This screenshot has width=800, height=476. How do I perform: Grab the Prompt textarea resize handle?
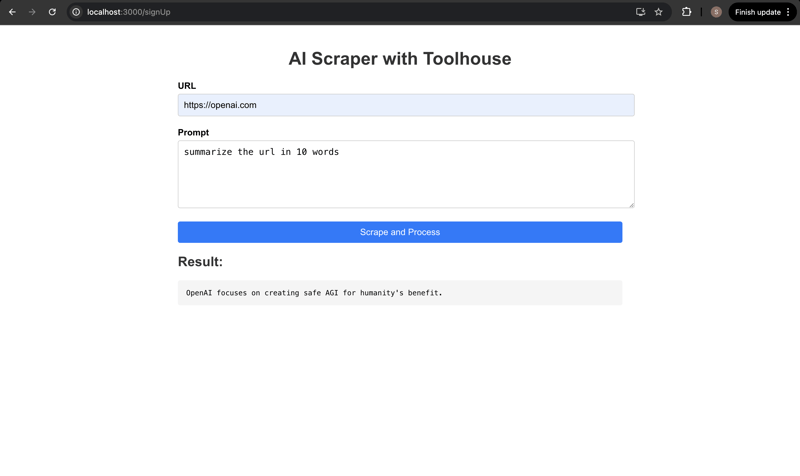(632, 205)
